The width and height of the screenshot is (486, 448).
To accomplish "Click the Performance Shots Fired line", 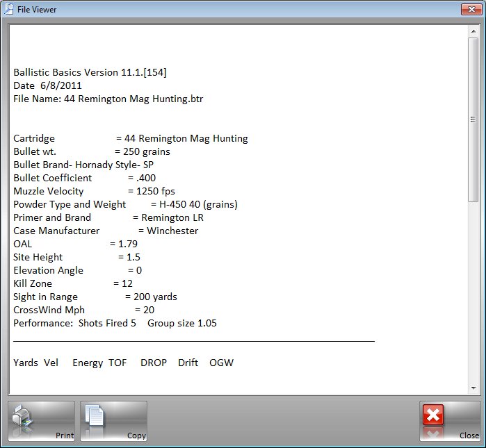I will (x=115, y=323).
